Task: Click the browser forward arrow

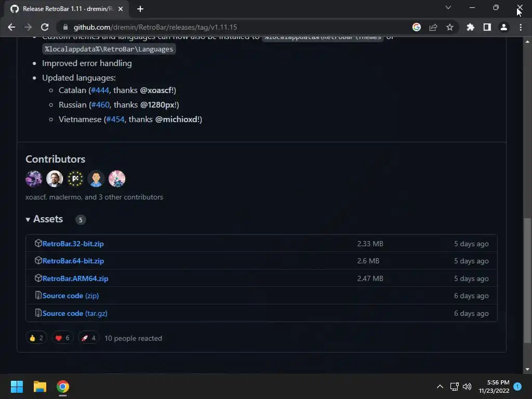Action: tap(28, 27)
